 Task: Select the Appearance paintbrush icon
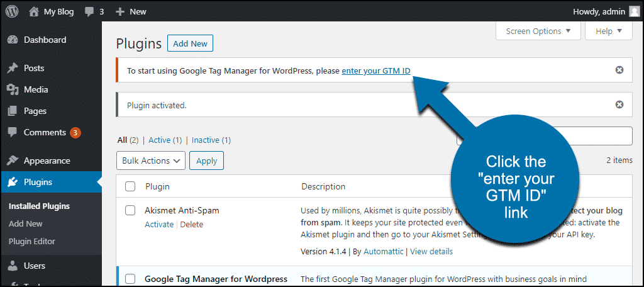[13, 160]
